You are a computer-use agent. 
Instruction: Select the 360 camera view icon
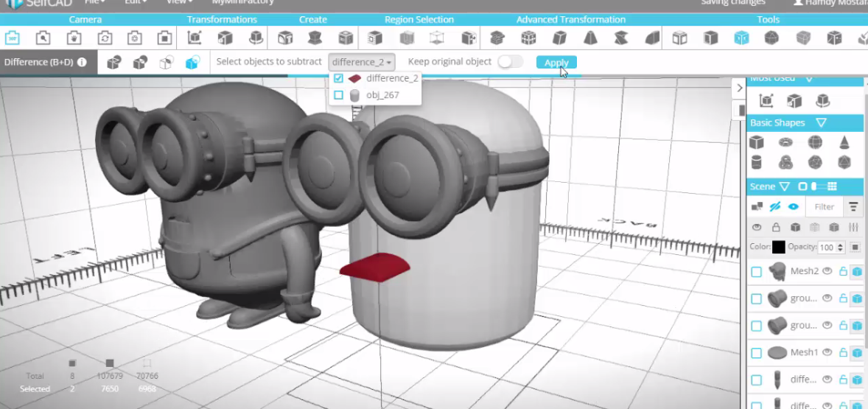tap(13, 38)
